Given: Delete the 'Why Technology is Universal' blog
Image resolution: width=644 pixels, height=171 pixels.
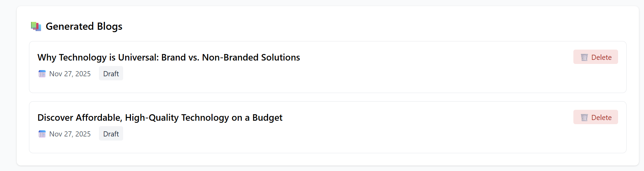Looking at the screenshot, I should 596,57.
